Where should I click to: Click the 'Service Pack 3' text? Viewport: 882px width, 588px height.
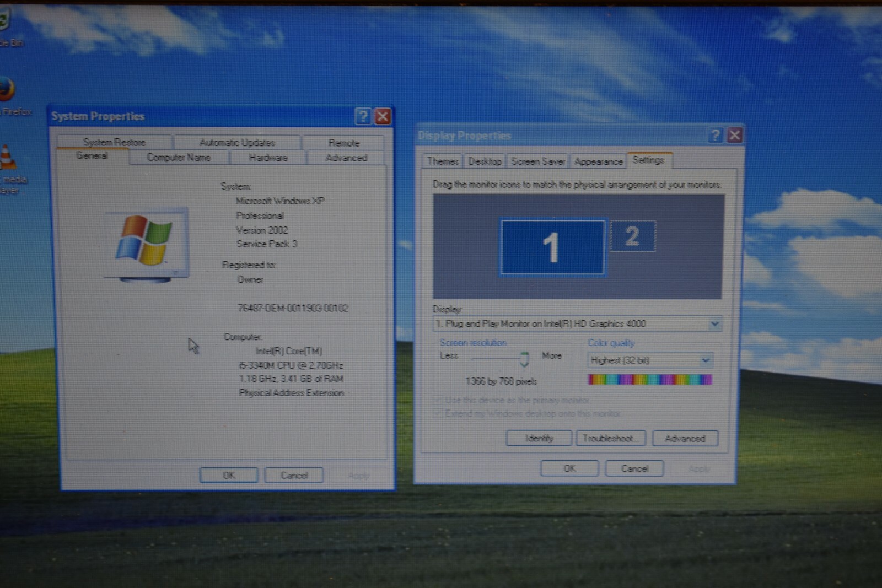tap(267, 244)
